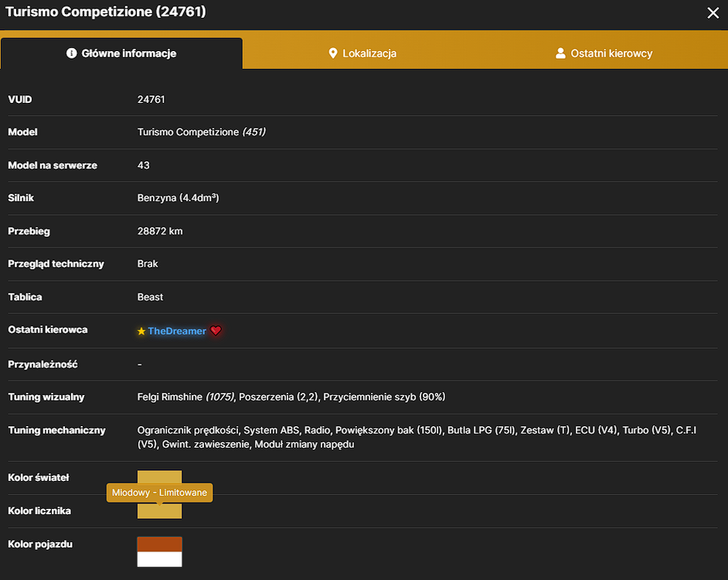Click the white Kolor pojazdu swatch
The height and width of the screenshot is (580, 728).
pyautogui.click(x=159, y=559)
